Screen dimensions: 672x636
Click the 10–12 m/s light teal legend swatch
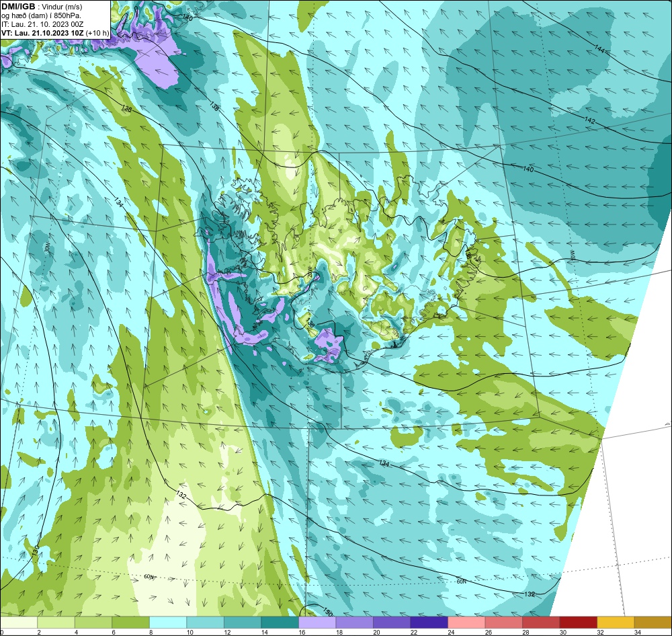coord(205,623)
